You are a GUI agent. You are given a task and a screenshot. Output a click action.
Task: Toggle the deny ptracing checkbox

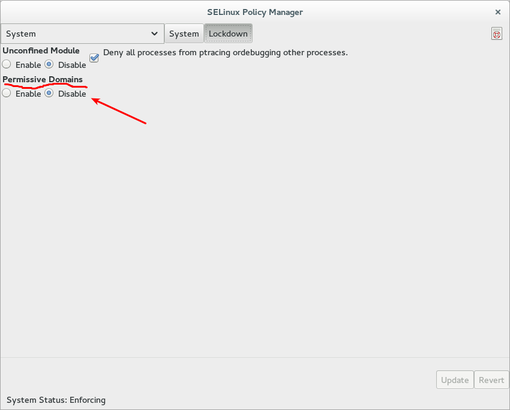(94, 58)
